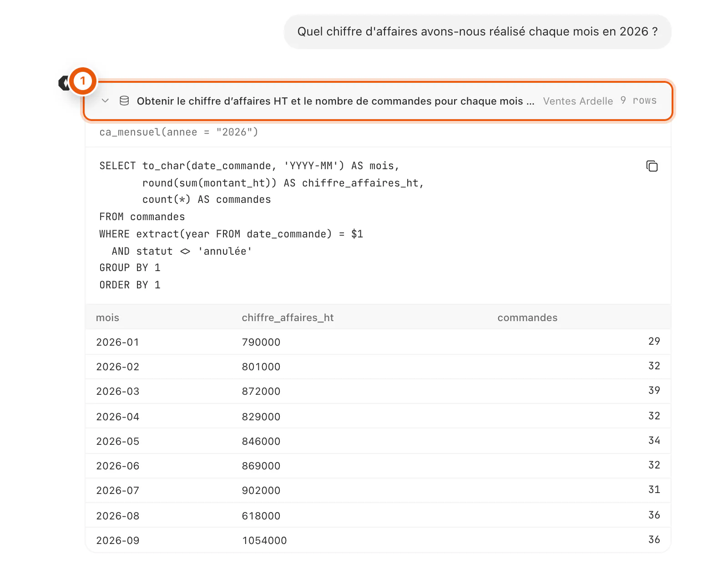The image size is (728, 564).
Task: Collapse the query details chevron
Action: (105, 101)
